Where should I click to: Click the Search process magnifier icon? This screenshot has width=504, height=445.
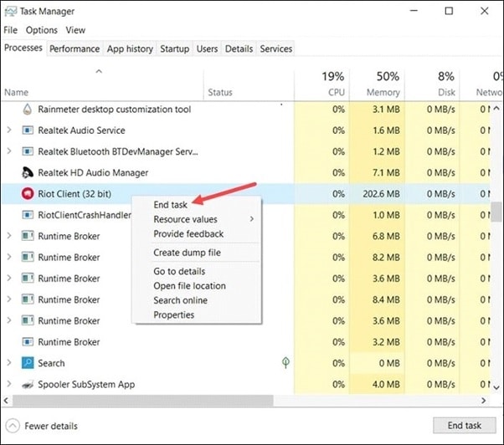[x=27, y=363]
